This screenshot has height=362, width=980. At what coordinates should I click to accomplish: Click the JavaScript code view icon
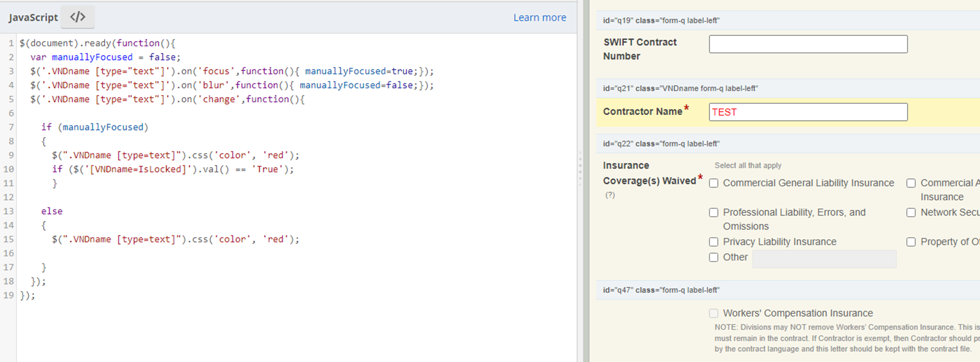tap(77, 17)
